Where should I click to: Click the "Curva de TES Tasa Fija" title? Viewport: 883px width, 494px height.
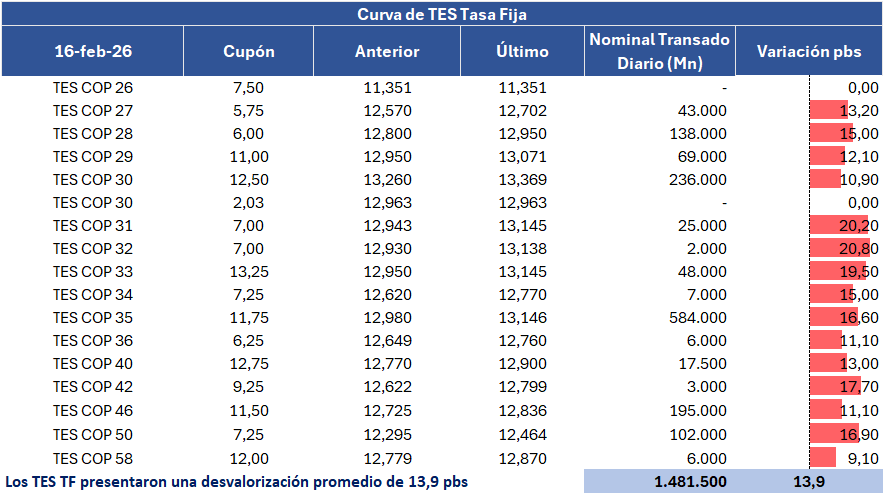pyautogui.click(x=441, y=14)
